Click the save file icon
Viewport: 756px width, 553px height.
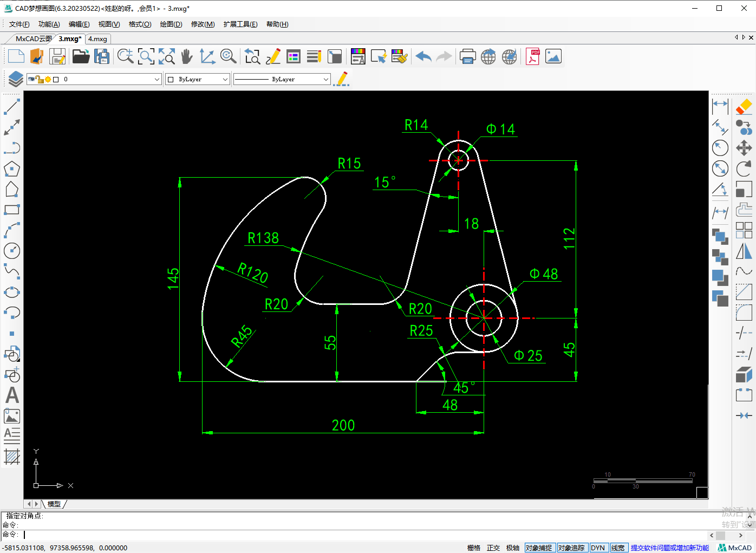57,56
